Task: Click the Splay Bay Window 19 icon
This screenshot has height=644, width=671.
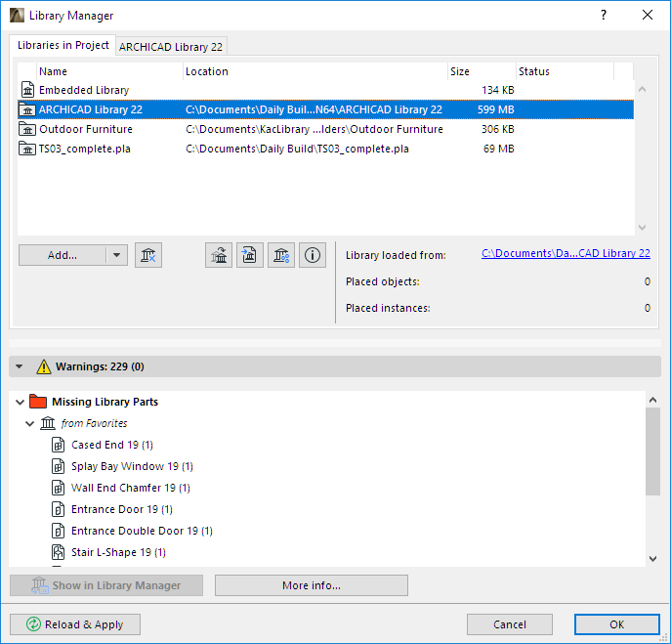Action: tap(59, 466)
